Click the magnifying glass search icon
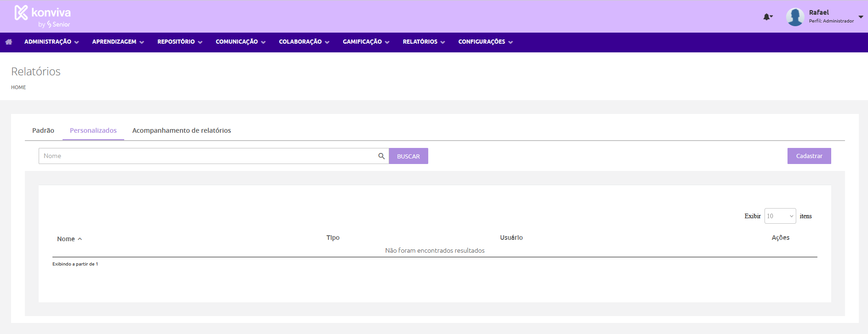The height and width of the screenshot is (334, 868). coord(381,156)
